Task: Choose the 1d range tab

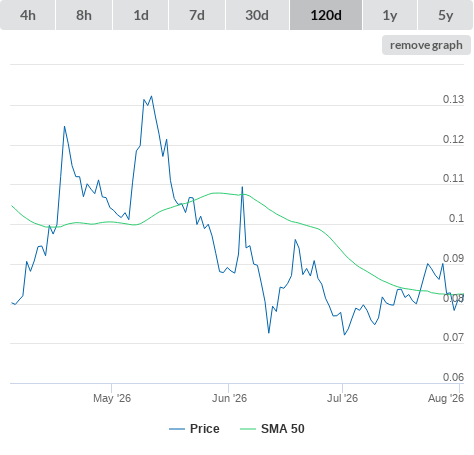Action: [141, 15]
